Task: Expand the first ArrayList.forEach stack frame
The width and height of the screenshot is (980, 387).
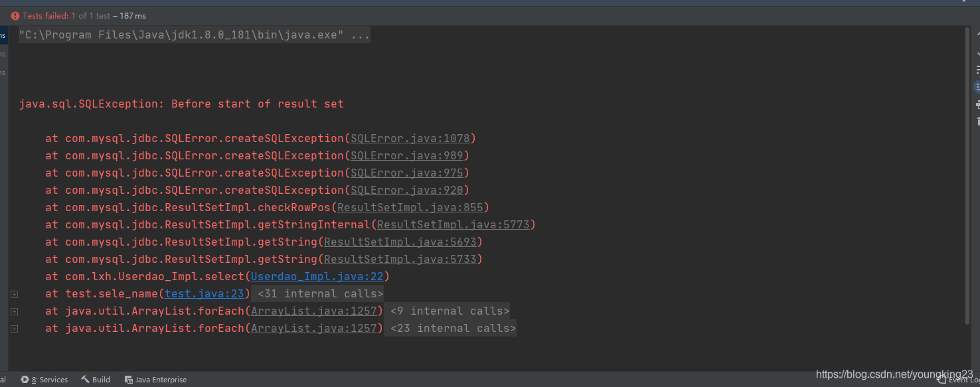Action: (x=14, y=311)
